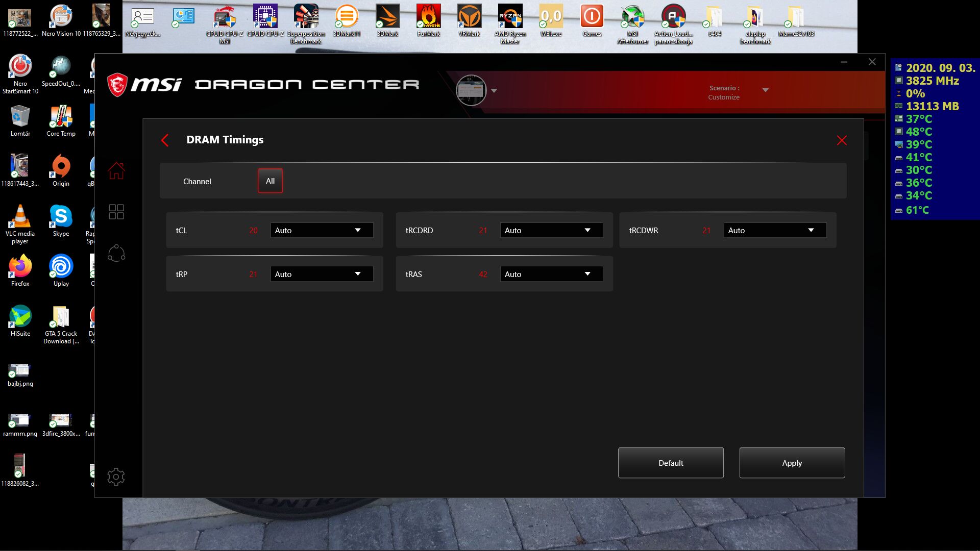Image resolution: width=980 pixels, height=551 pixels.
Task: Click the Channel label
Action: [x=197, y=182]
